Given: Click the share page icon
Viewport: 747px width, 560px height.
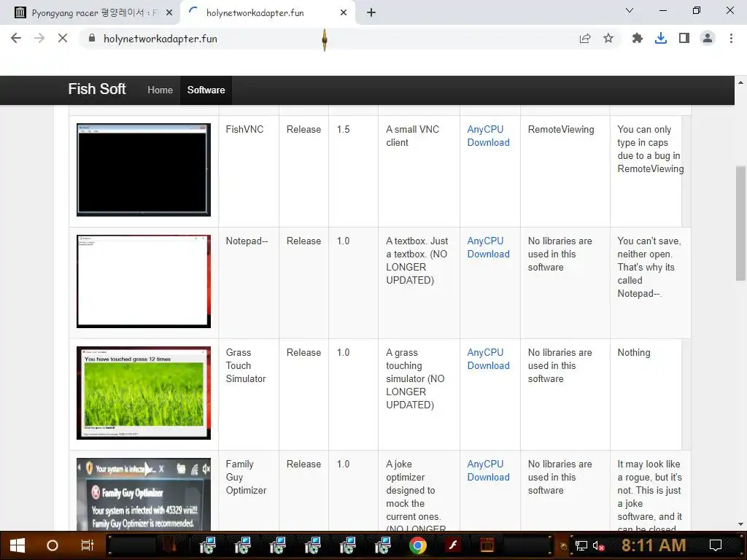Looking at the screenshot, I should pyautogui.click(x=585, y=38).
